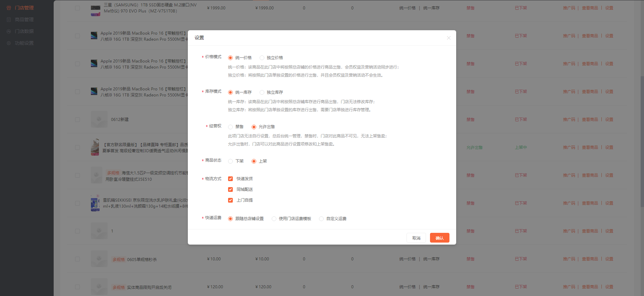Uncheck 同城配送 logistics option

point(230,189)
